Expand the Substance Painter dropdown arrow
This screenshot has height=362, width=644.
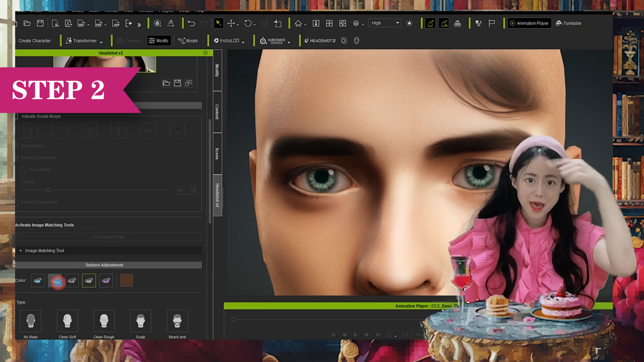pyautogui.click(x=289, y=42)
